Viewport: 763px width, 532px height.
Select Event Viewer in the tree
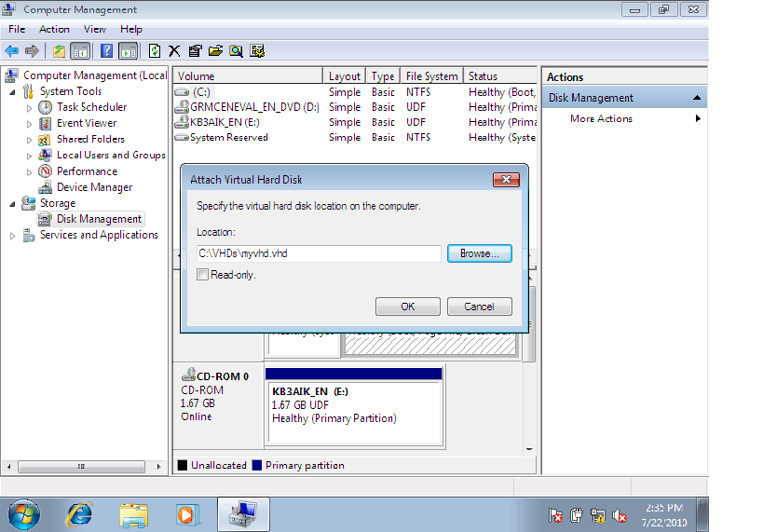click(87, 123)
